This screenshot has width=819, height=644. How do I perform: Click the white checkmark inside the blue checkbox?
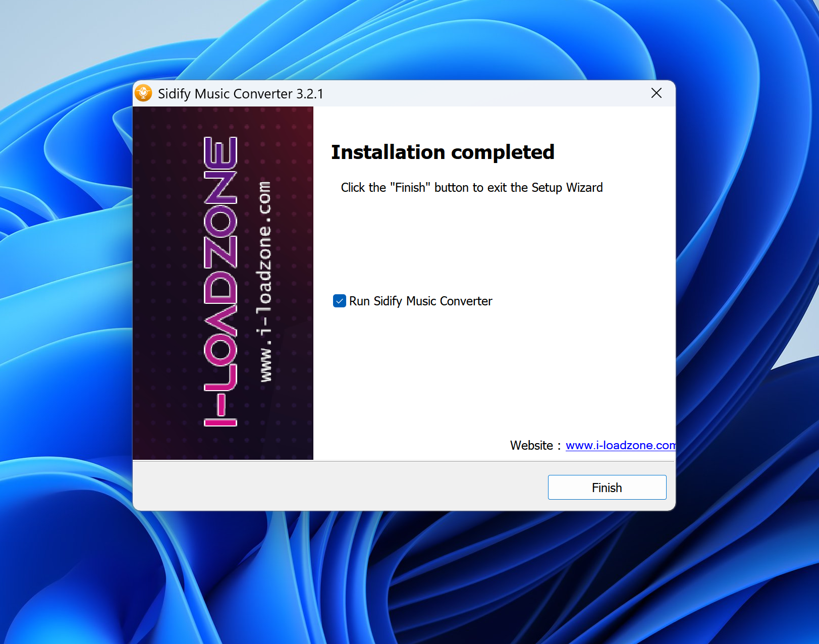pyautogui.click(x=340, y=301)
